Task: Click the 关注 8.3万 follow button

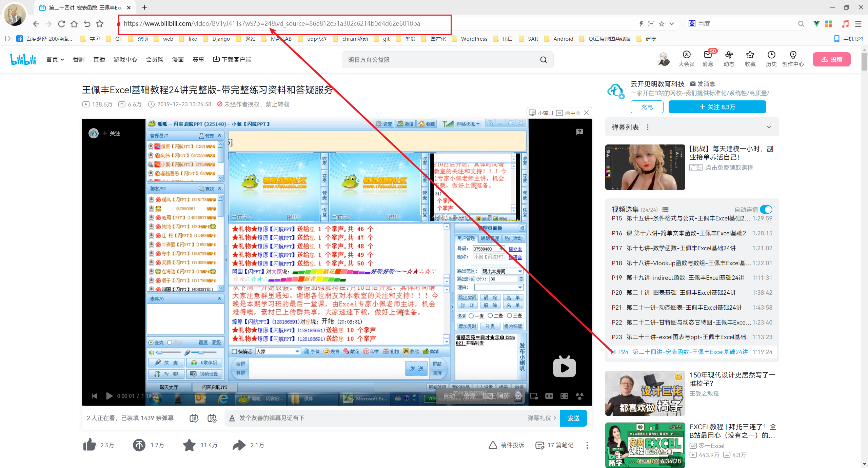Action: (x=717, y=107)
